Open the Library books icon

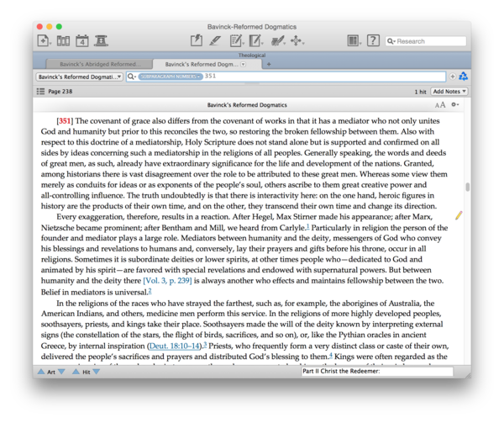pyautogui.click(x=63, y=41)
